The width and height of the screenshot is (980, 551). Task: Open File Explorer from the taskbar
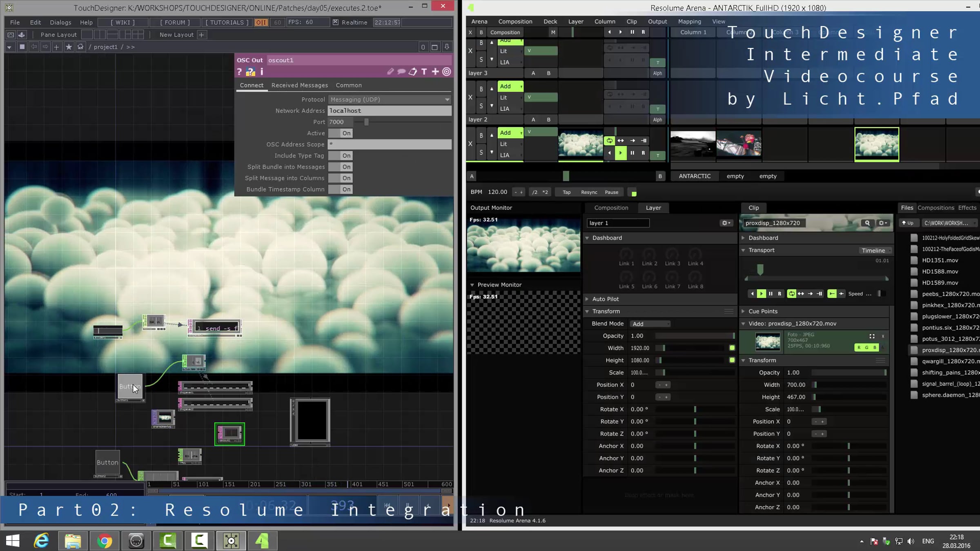coord(73,541)
